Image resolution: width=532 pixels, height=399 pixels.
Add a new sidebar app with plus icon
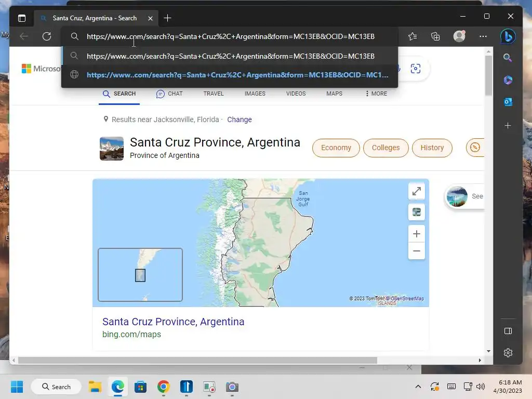click(508, 126)
